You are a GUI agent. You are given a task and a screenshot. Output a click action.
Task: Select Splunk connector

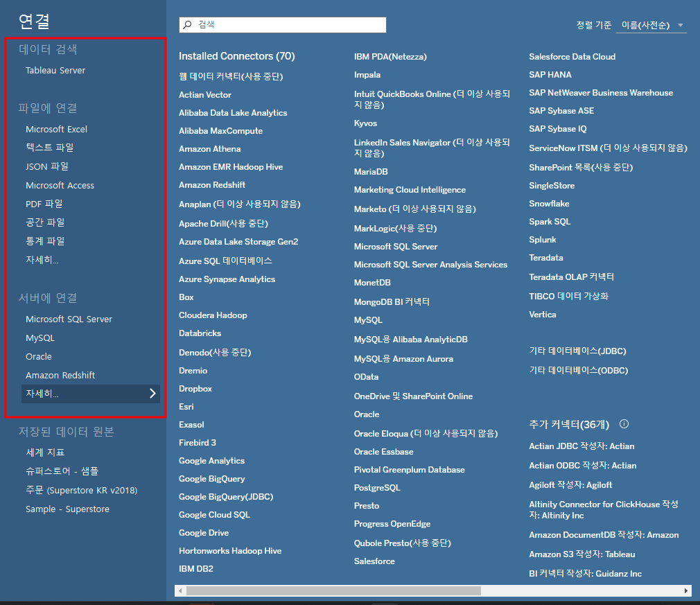click(543, 240)
